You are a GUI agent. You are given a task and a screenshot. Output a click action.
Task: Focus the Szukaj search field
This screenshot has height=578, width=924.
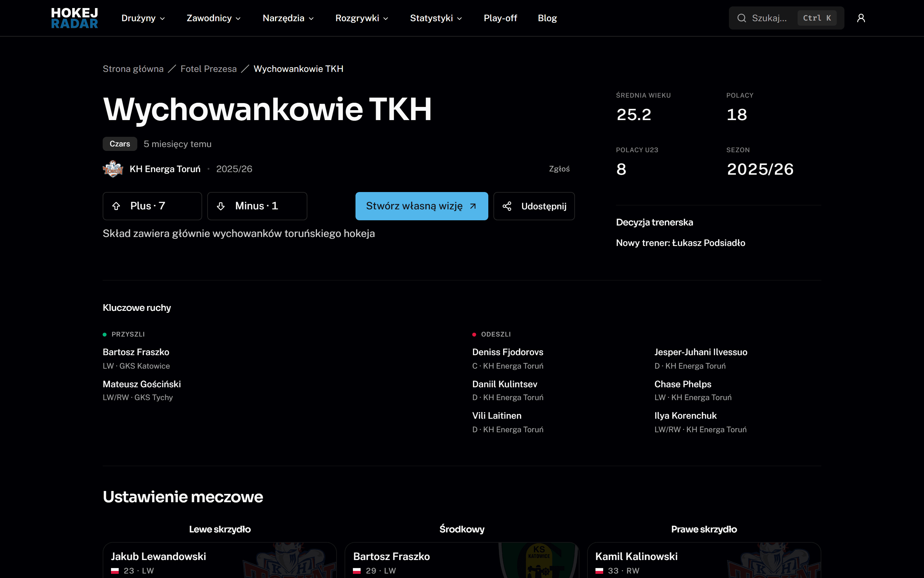786,18
